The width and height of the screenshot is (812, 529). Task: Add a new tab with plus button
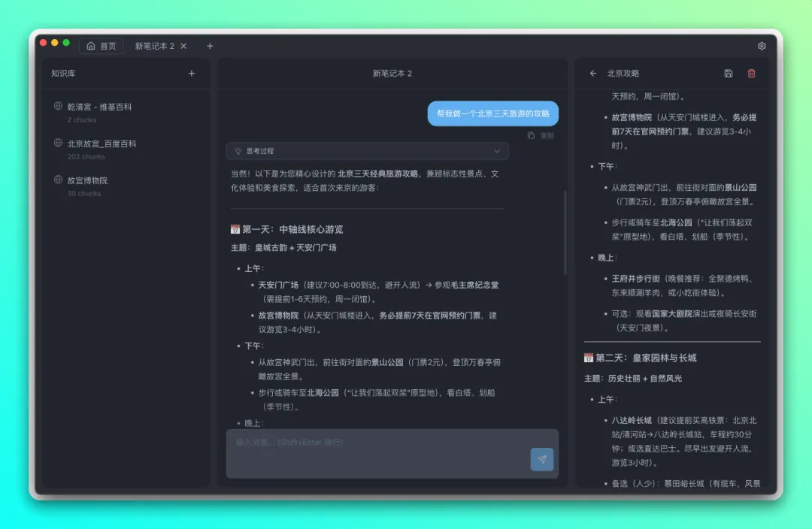coord(210,46)
